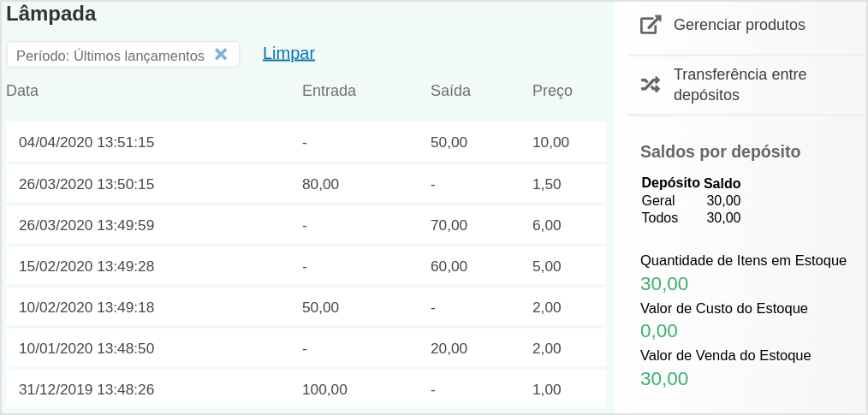Image resolution: width=868 pixels, height=415 pixels.
Task: Select the 10/02/2020 13:49:18 entry row
Action: 306,306
